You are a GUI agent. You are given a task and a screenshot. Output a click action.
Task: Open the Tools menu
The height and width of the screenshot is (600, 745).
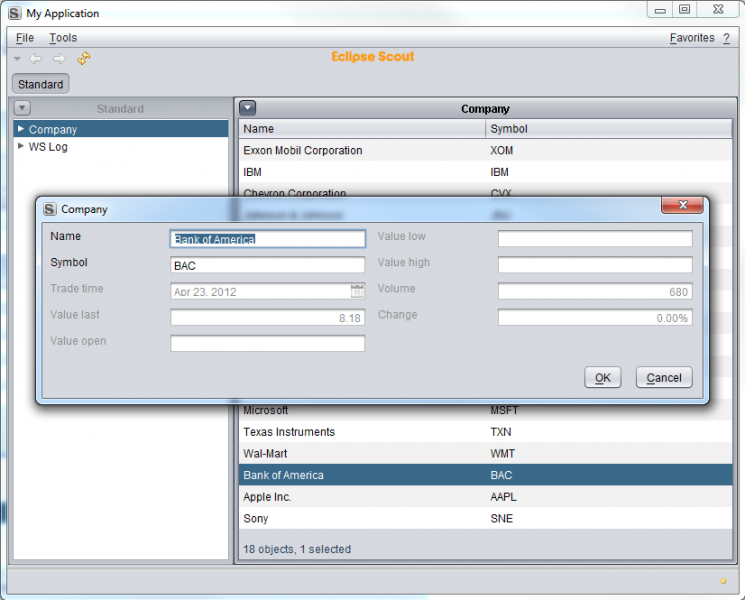point(63,38)
